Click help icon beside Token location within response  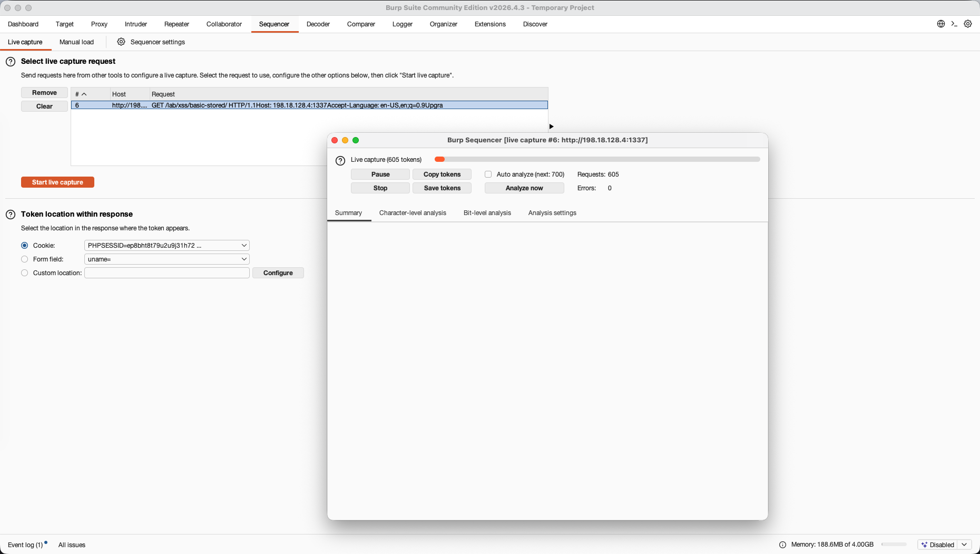tap(11, 215)
